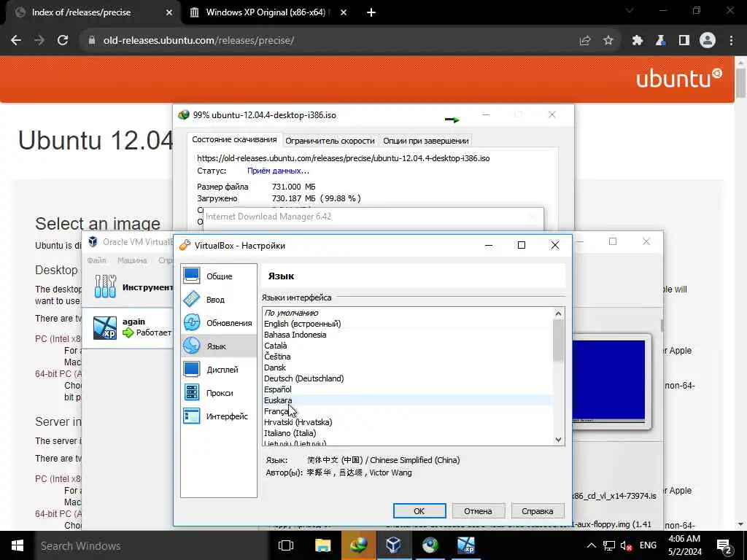
Task: Switch to Опции при завершении tab
Action: [426, 141]
